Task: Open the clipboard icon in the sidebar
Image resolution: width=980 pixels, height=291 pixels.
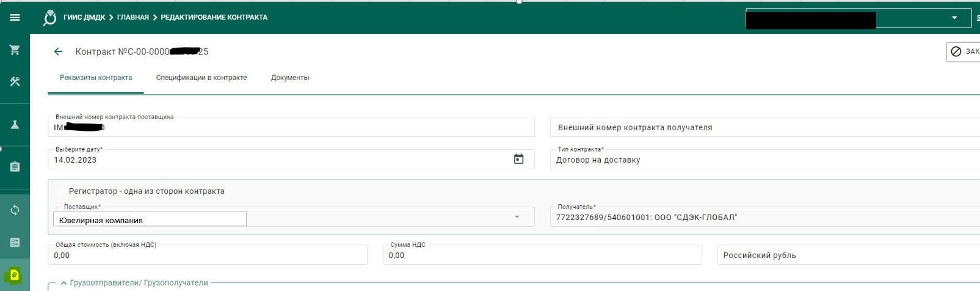Action: 15,167
